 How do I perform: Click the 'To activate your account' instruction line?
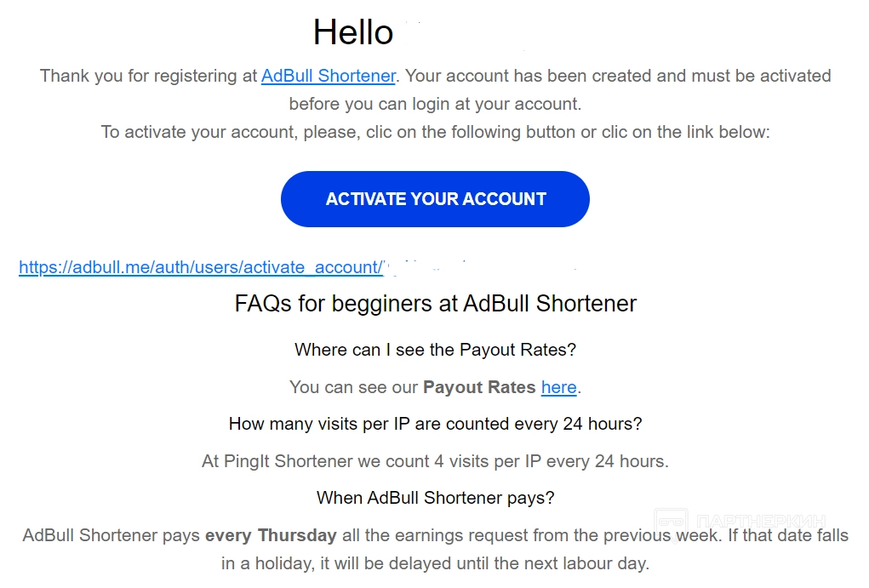pyautogui.click(x=435, y=132)
